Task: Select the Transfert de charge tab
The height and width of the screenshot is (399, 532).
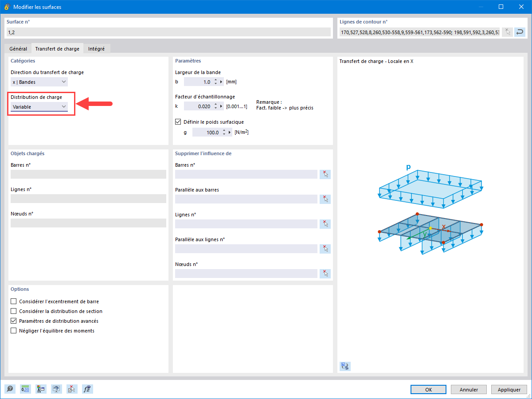Action: pos(57,49)
